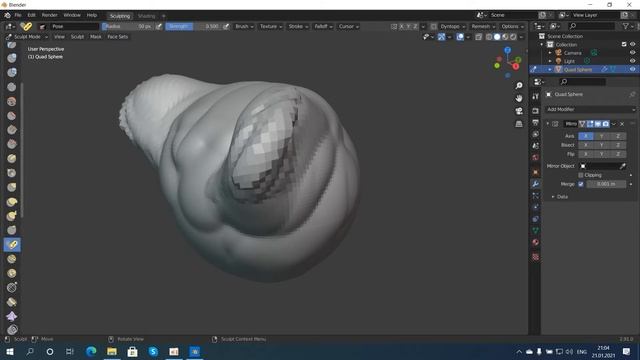Screen dimensions: 640x360
Task: Open the Remesh dropdown
Action: [483, 27]
